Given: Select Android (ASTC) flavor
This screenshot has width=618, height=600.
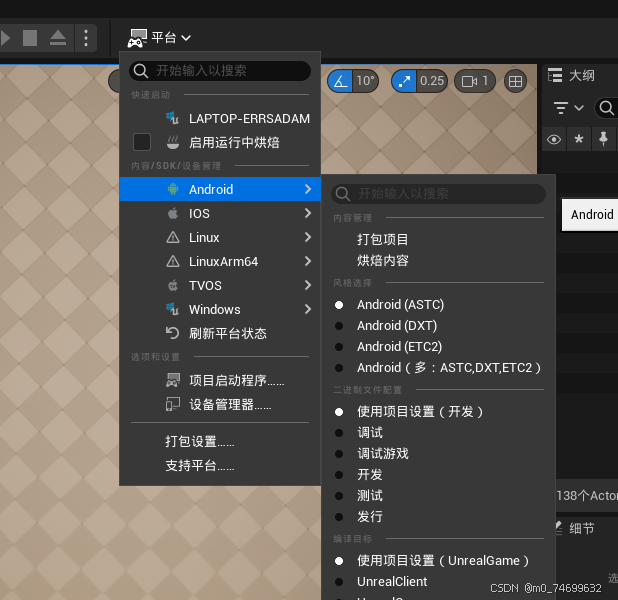Looking at the screenshot, I should (438, 305).
